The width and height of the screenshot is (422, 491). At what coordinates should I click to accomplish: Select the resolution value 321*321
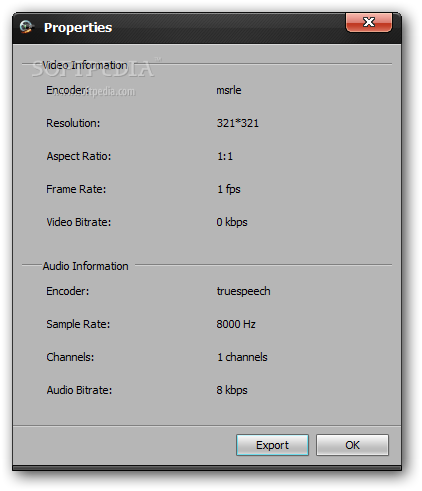238,123
